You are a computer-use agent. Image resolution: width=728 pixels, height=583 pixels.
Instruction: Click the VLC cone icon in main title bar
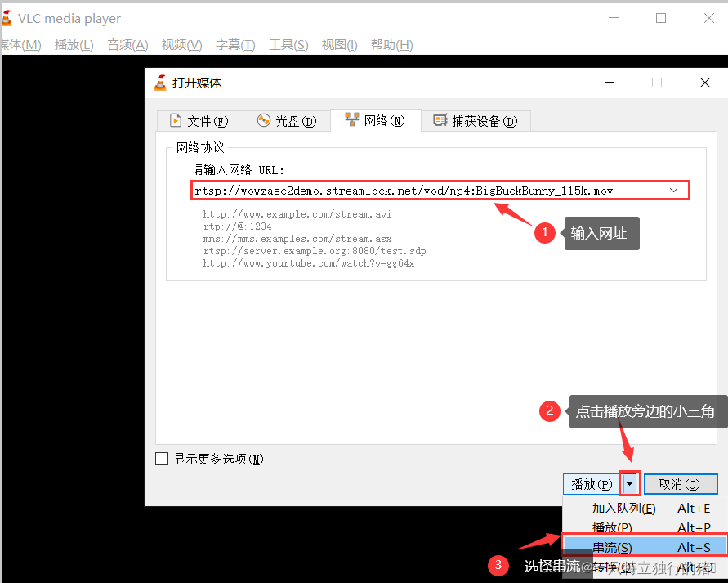coord(6,18)
